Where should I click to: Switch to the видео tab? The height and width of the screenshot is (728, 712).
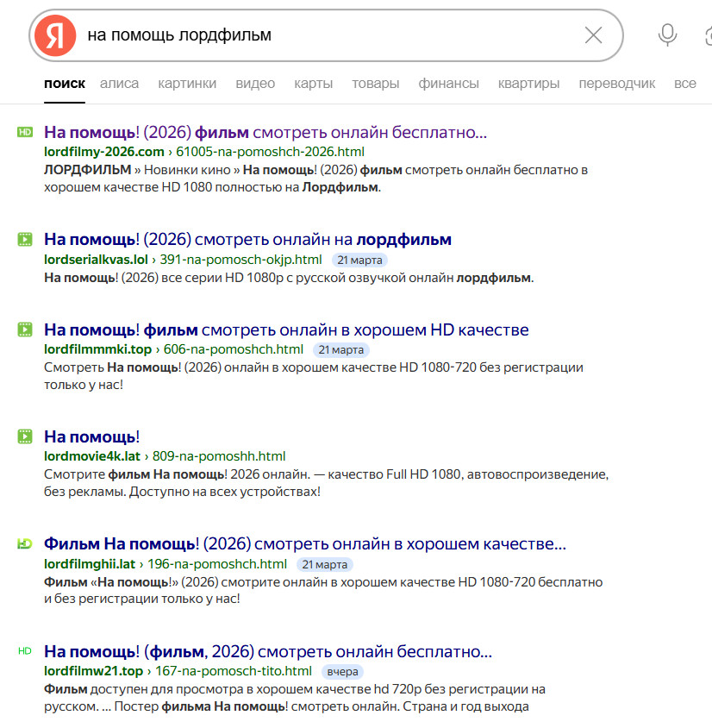(x=255, y=84)
